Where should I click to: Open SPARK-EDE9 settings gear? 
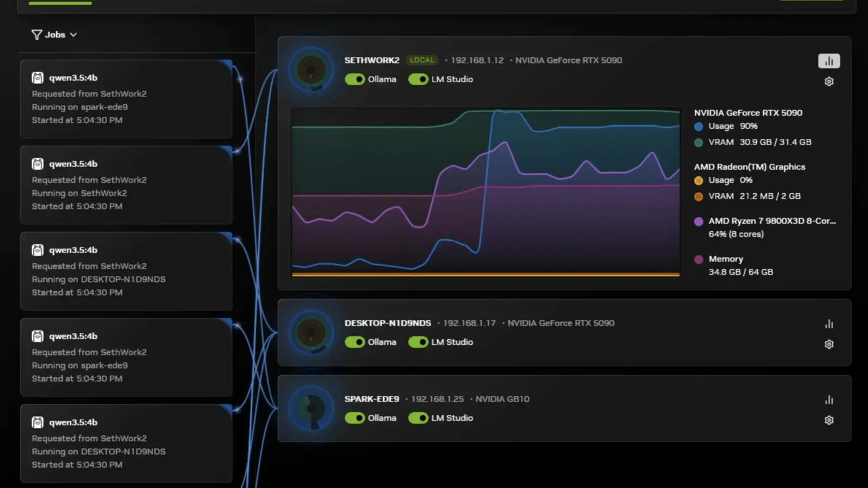coord(829,420)
